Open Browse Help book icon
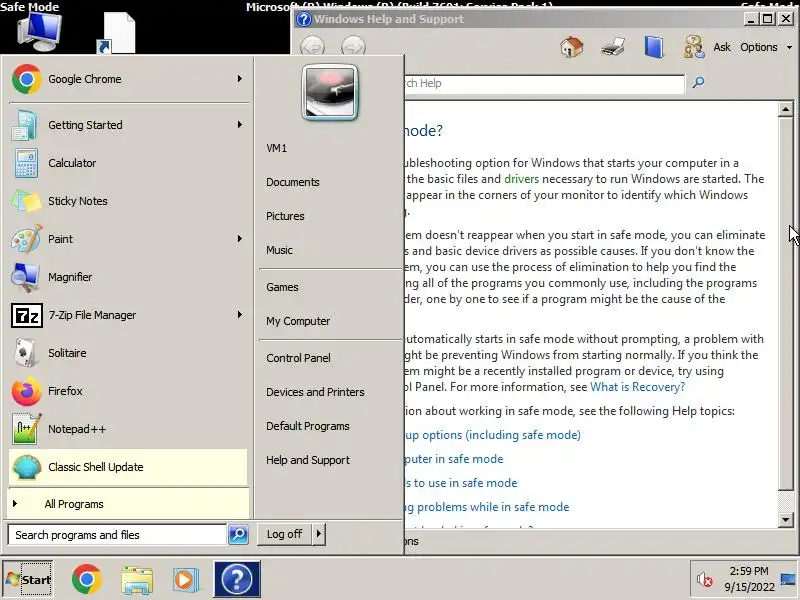The width and height of the screenshot is (800, 600). pos(654,47)
